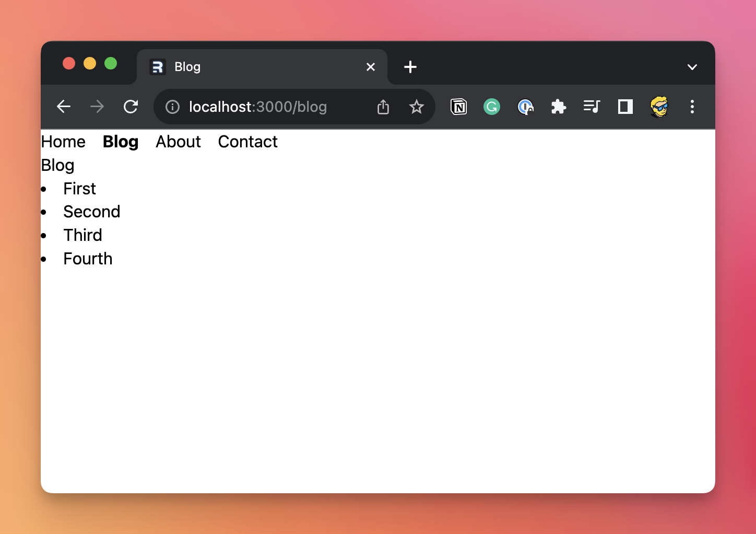This screenshot has height=534, width=756.
Task: Go to the About page link
Action: (178, 142)
